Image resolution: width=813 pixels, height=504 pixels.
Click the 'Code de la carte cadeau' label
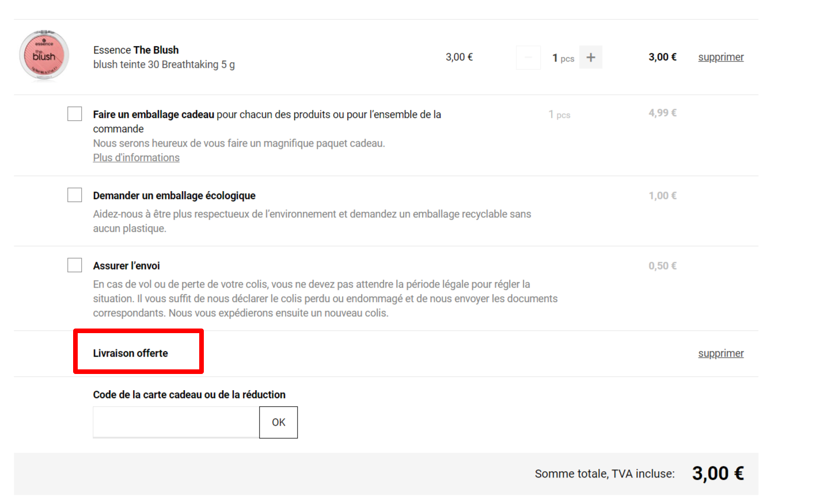189,395
